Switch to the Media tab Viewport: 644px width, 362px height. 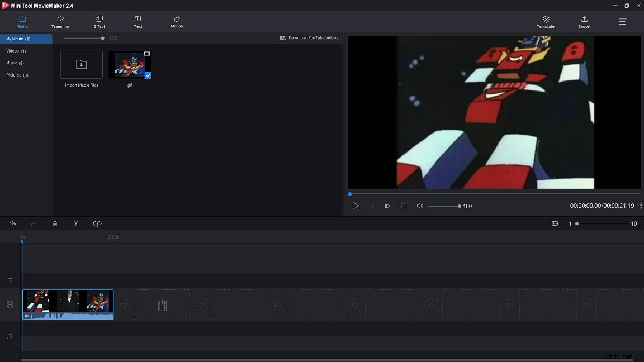22,22
